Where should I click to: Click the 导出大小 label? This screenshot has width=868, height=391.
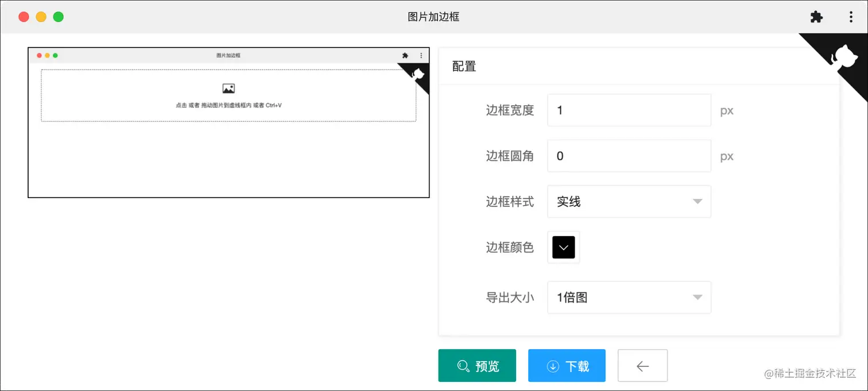[510, 297]
